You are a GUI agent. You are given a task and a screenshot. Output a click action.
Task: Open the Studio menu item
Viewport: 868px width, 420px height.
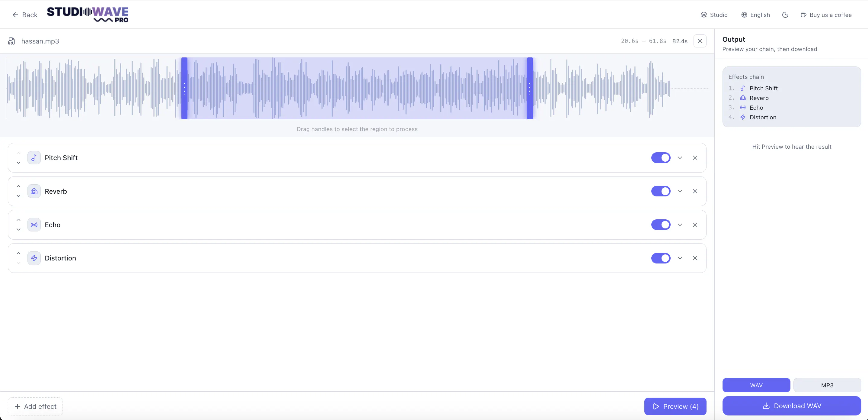714,15
